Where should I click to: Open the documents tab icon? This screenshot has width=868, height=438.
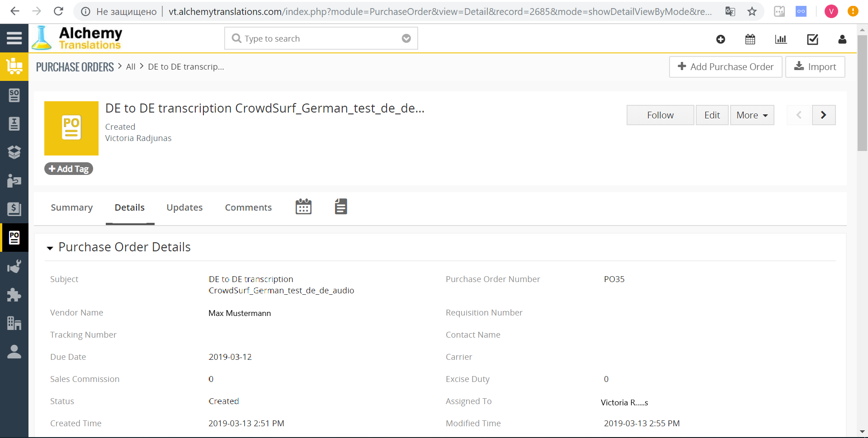point(341,207)
